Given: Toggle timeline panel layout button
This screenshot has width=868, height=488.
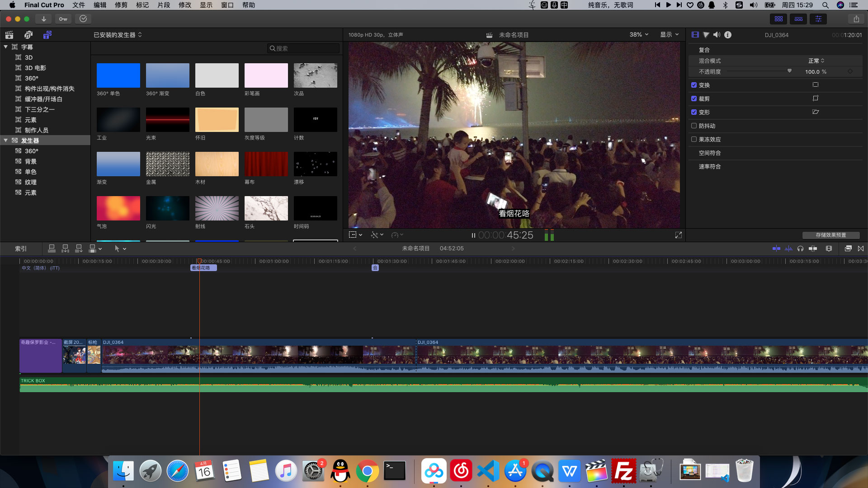Looking at the screenshot, I should (x=798, y=19).
